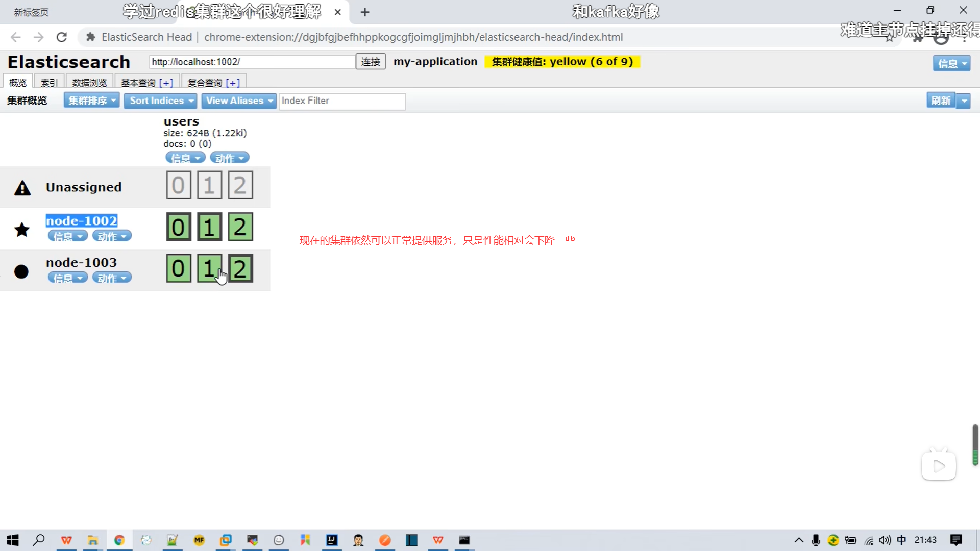Click the 连接 connect button
Image resolution: width=980 pixels, height=551 pixels.
pyautogui.click(x=371, y=62)
